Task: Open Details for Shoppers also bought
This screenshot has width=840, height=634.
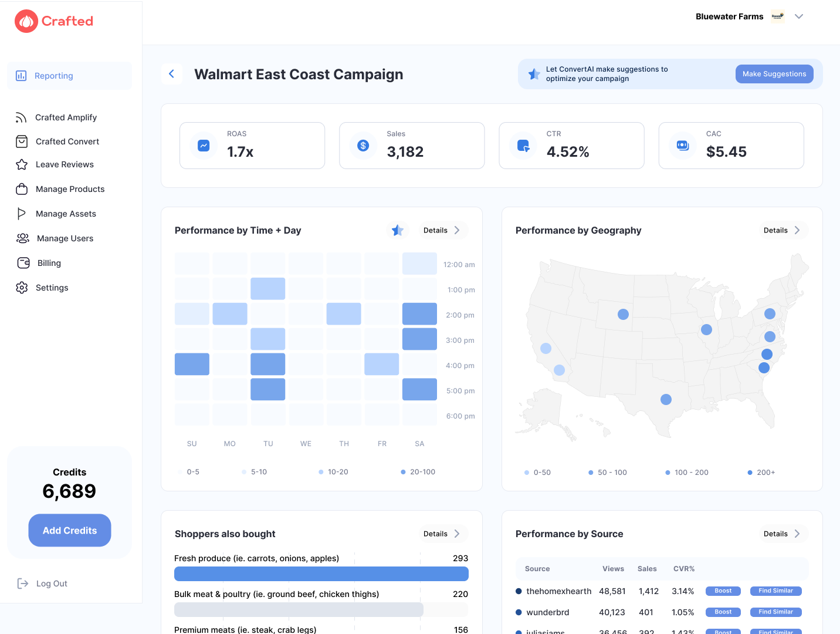Action: pos(442,534)
